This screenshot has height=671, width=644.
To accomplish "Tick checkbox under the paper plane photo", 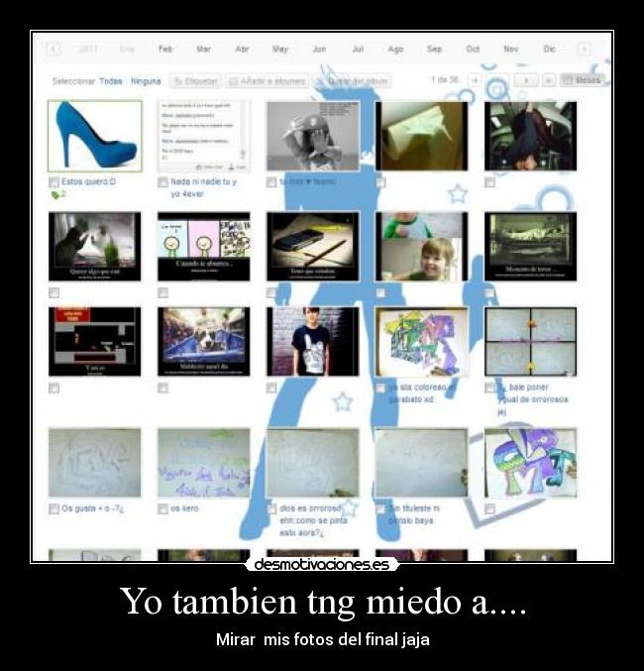I will click(x=380, y=182).
